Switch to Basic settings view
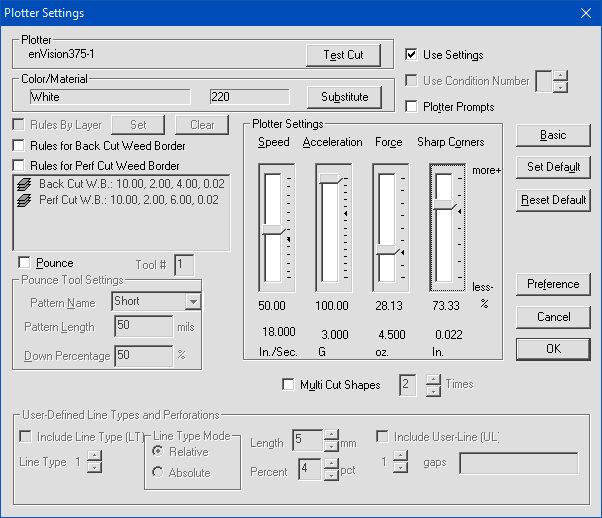The width and height of the screenshot is (602, 518). [x=553, y=135]
